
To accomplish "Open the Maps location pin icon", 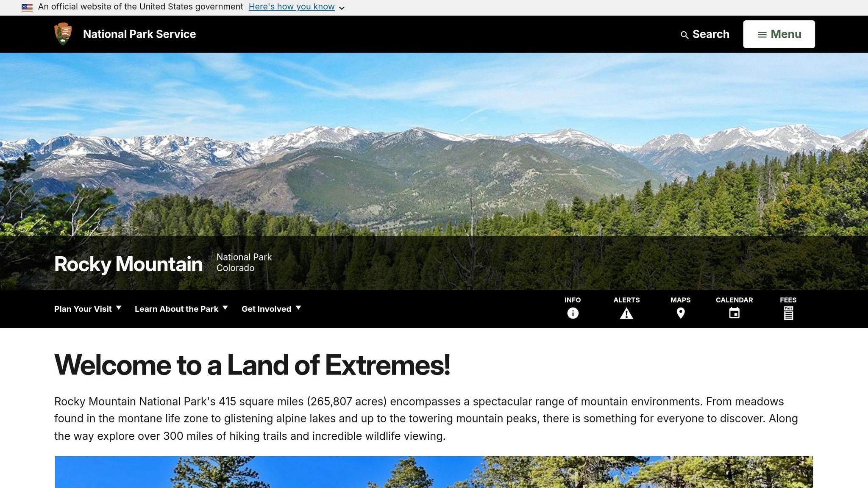I will [681, 313].
